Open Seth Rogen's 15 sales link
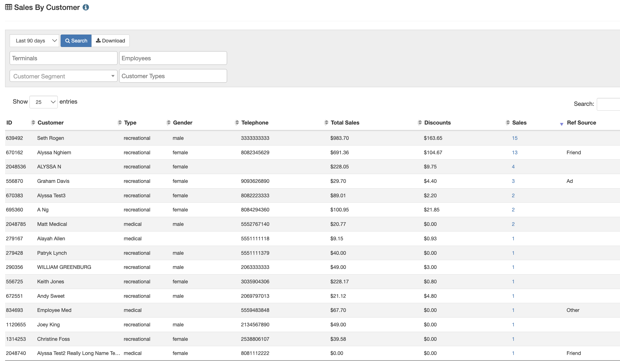Viewport: 620px width, 364px height. point(514,138)
